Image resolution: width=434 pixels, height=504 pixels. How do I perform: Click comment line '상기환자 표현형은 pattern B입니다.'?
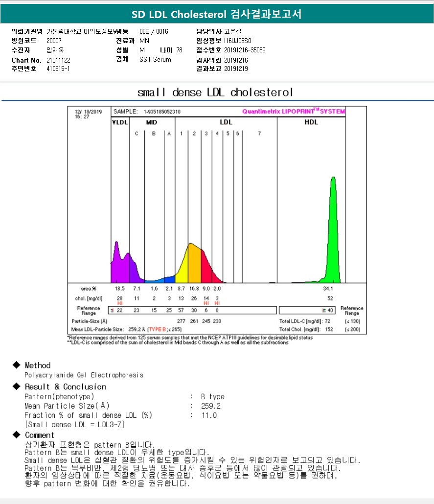(90, 445)
